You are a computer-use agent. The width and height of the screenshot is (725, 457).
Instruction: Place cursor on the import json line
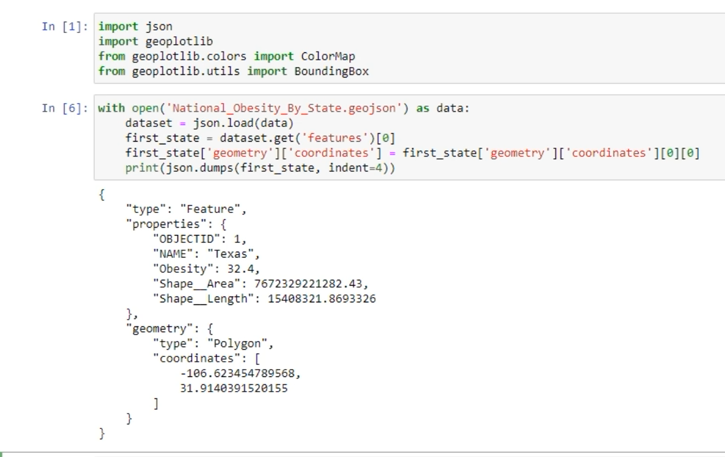click(135, 26)
